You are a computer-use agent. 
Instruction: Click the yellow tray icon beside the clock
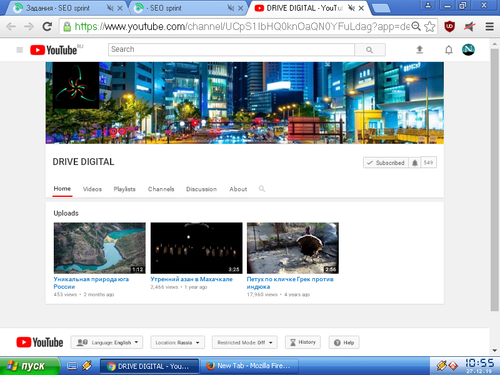pos(442,366)
